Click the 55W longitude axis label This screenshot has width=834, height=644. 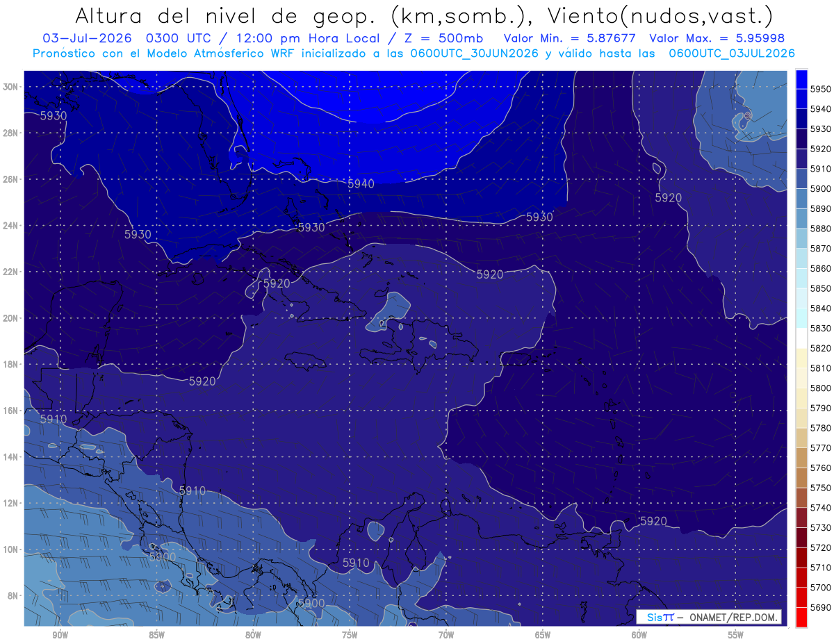point(736,635)
